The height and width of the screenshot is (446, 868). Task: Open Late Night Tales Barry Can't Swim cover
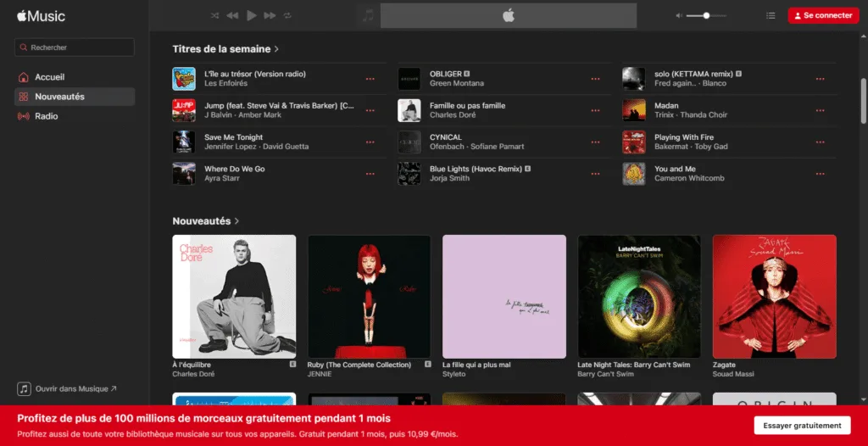[x=639, y=297]
